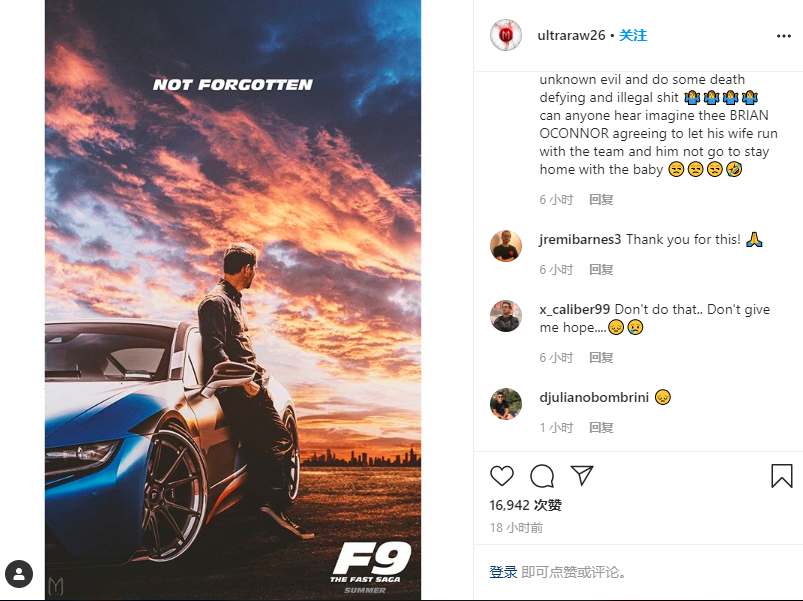Open djulianobombrini username link
Image resolution: width=803 pixels, height=601 pixels.
coord(594,397)
